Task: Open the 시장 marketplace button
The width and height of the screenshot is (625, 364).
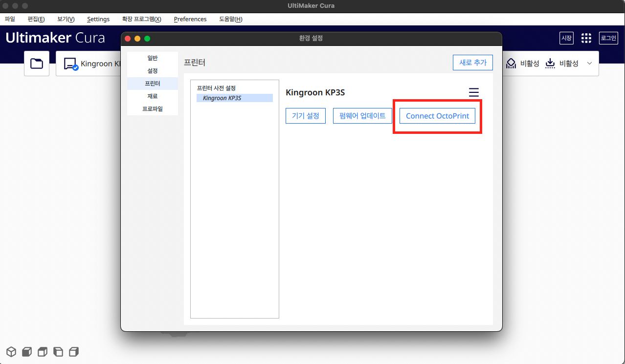Action: pos(566,38)
